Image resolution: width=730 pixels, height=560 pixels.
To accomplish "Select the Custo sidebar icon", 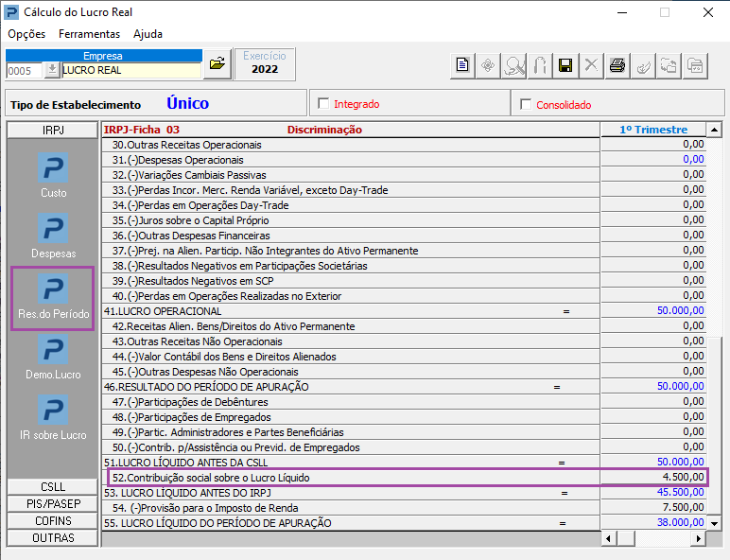I will [x=53, y=175].
